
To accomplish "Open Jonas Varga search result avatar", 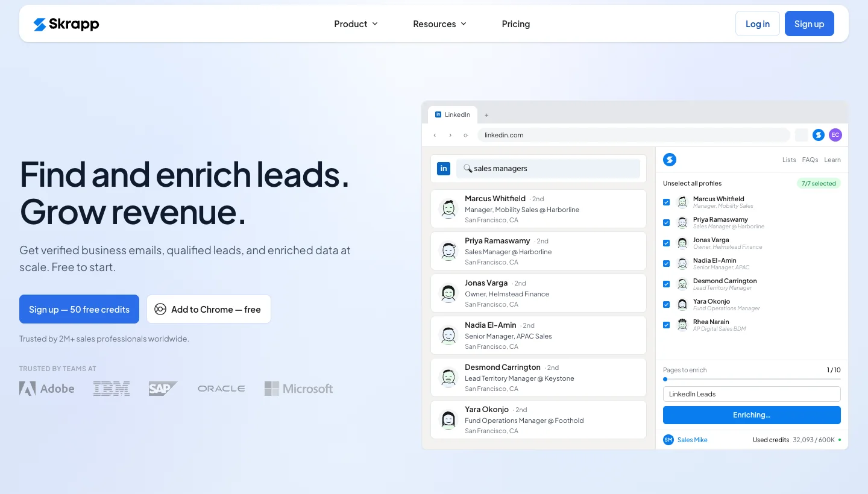I will [448, 293].
